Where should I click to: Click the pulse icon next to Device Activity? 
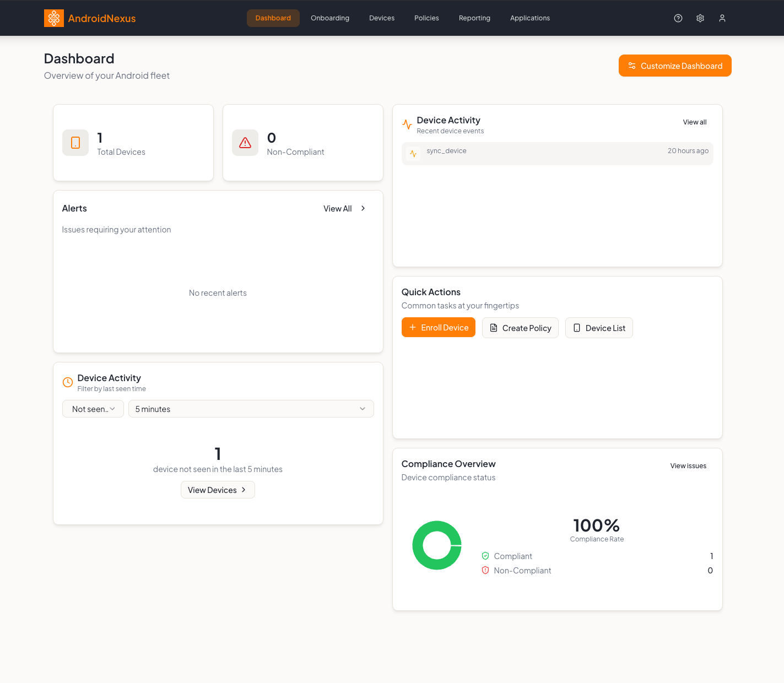[407, 124]
